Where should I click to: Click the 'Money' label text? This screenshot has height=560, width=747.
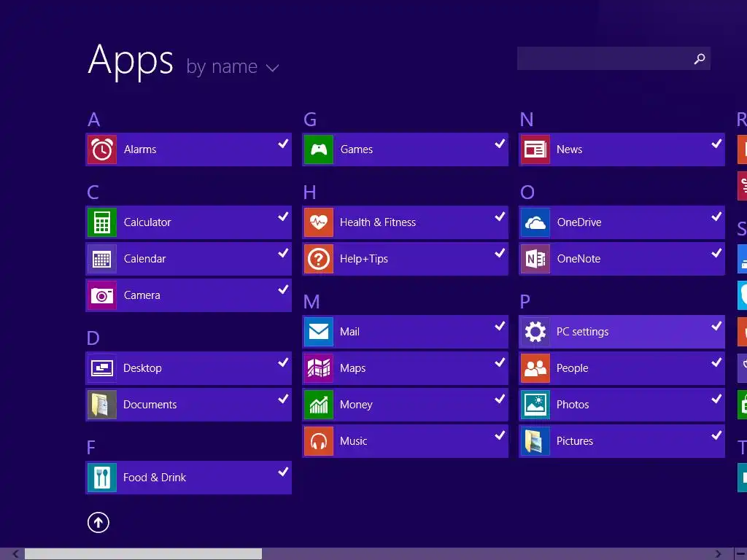356,405
